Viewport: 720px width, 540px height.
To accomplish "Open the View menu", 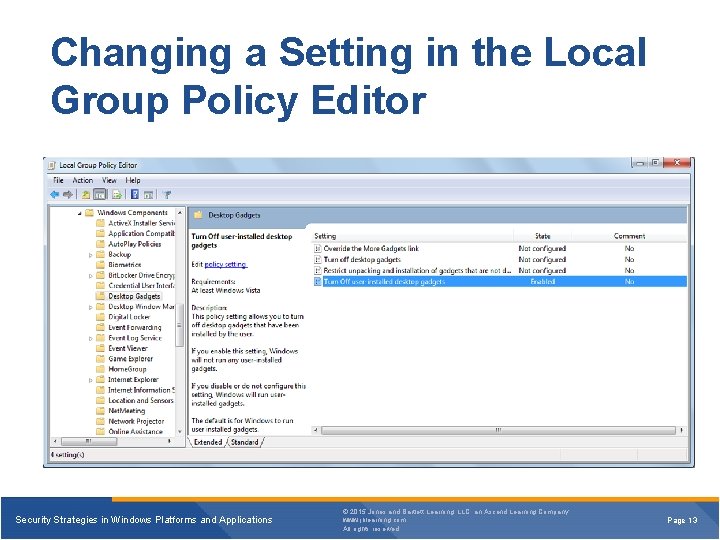I will coord(109,180).
